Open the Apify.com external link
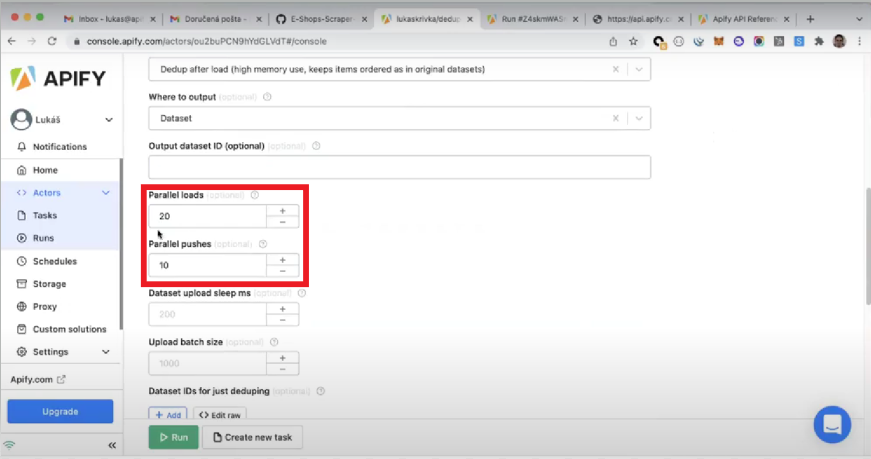871x459 pixels. tap(38, 380)
